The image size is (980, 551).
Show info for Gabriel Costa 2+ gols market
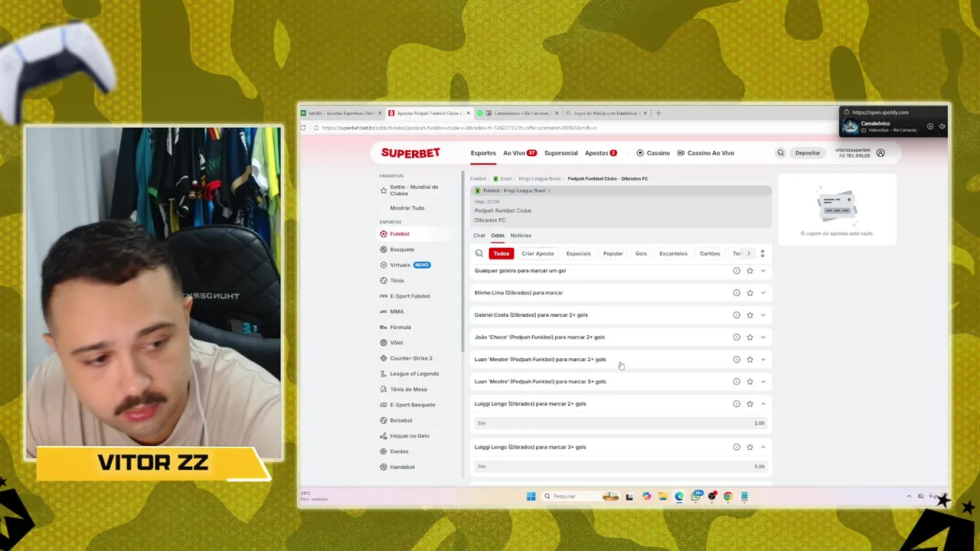(737, 315)
